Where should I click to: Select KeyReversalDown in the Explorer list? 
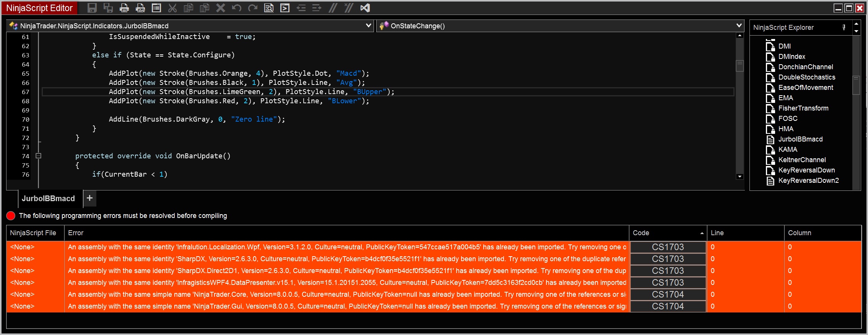[x=806, y=170]
